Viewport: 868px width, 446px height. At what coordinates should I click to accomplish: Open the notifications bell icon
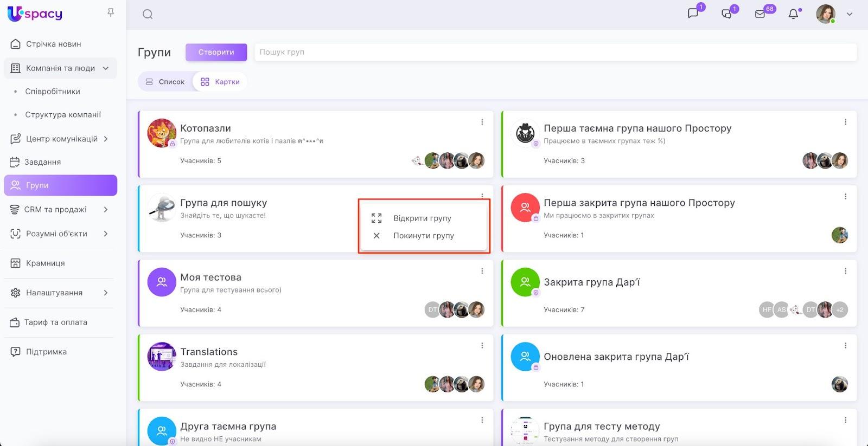click(x=793, y=14)
